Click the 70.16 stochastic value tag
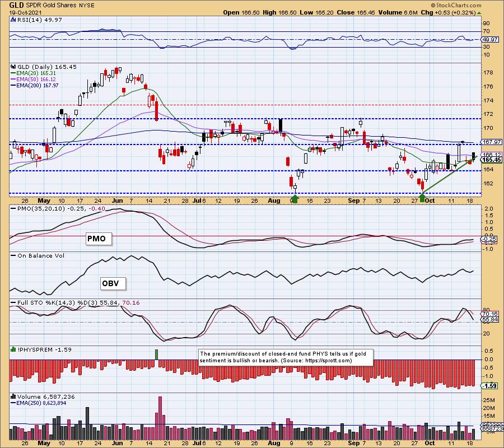The width and height of the screenshot is (504, 448). point(490,314)
